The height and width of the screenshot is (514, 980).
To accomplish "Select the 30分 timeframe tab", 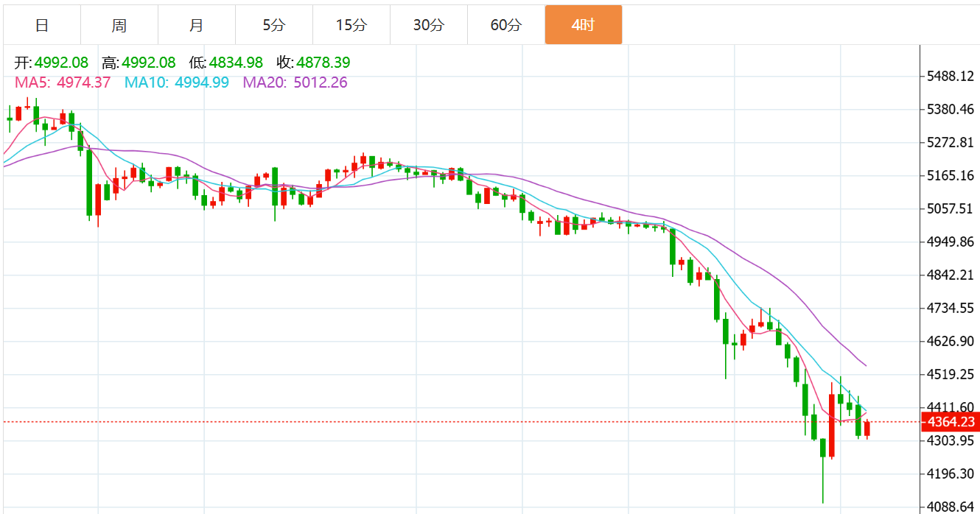I will coord(428,25).
